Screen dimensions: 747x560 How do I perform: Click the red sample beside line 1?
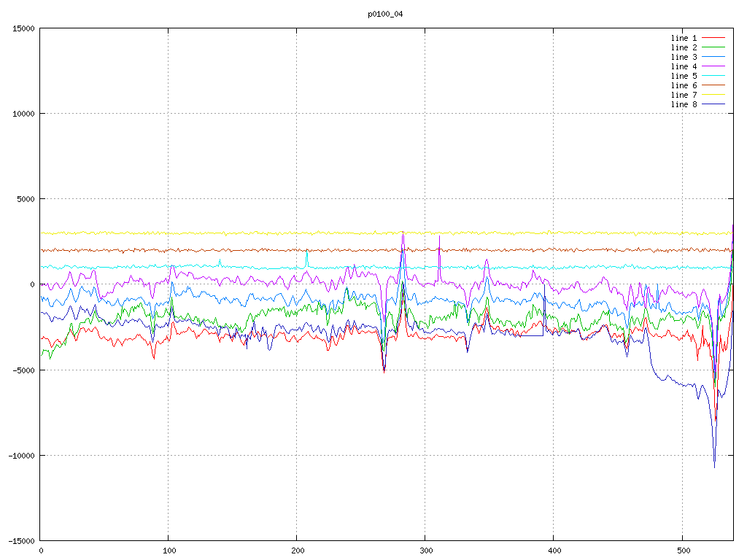[713, 38]
